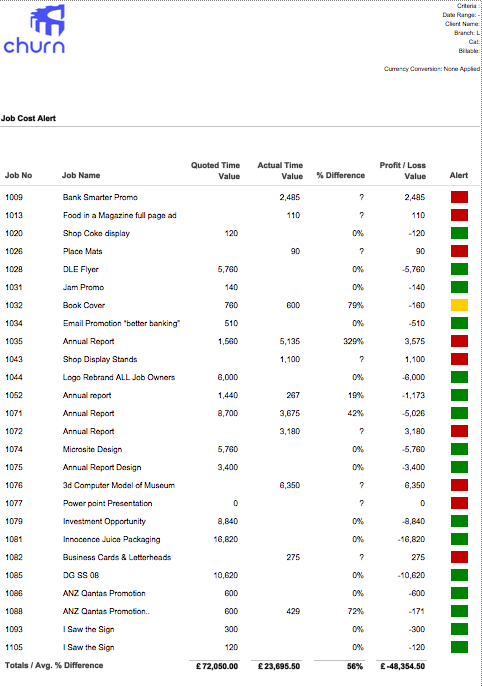Click the Currency Conversion: None Applied text

point(432,69)
